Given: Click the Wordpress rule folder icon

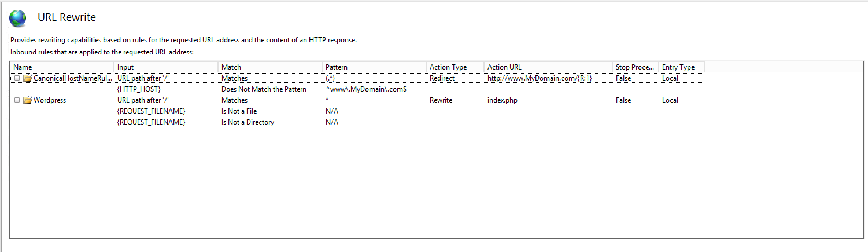Looking at the screenshot, I should click(27, 100).
